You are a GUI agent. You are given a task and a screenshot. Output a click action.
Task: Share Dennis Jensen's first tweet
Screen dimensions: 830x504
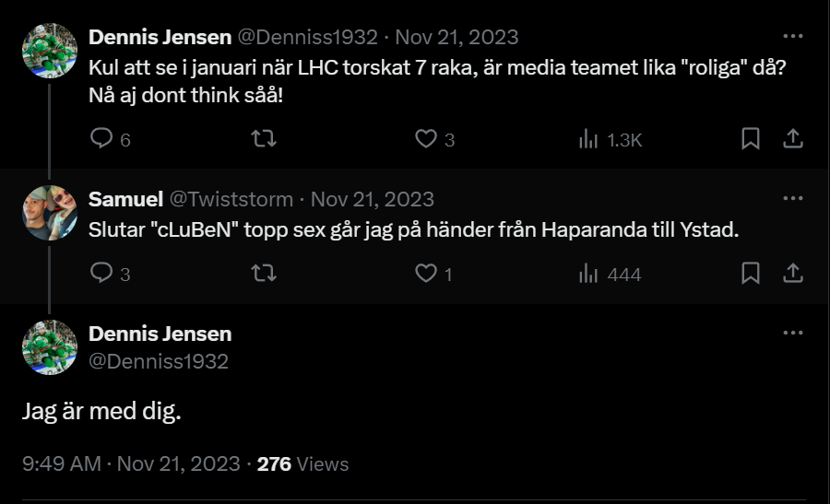coord(792,139)
